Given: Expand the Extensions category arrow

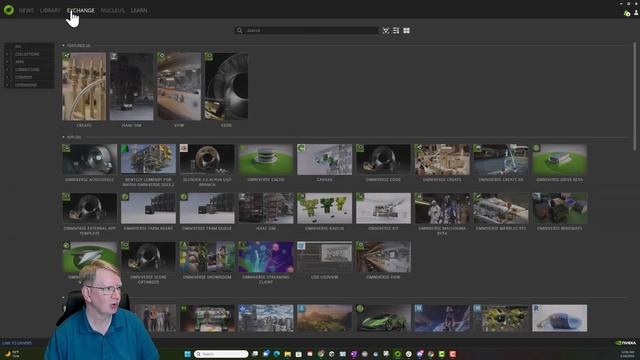Looking at the screenshot, I should [7, 85].
